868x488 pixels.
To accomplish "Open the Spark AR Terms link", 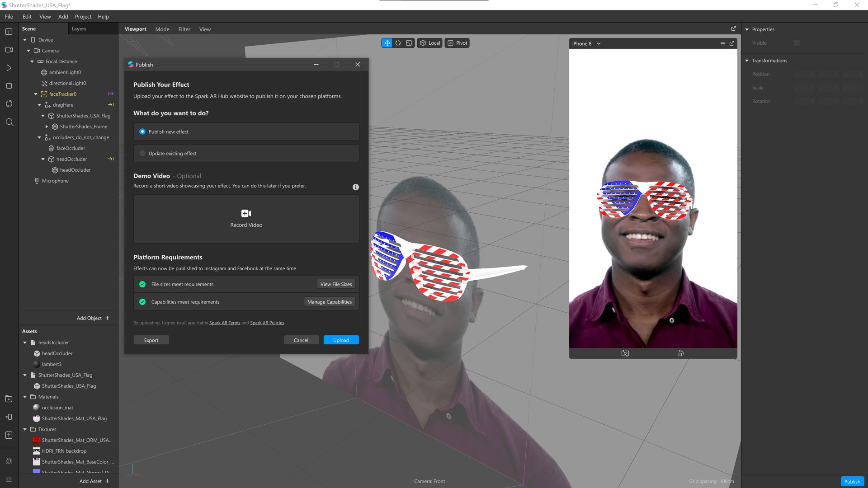I will tap(225, 323).
